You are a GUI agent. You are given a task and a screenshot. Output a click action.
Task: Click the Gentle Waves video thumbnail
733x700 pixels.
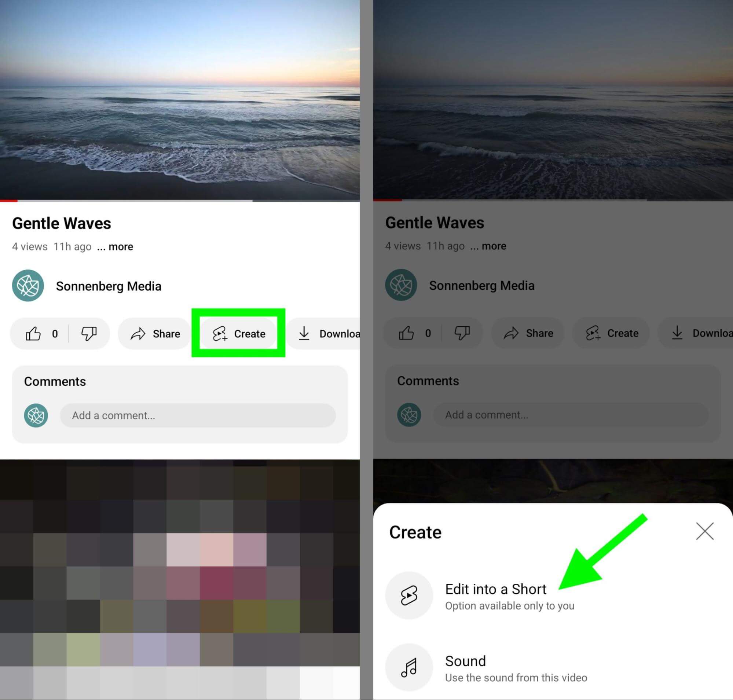[183, 101]
